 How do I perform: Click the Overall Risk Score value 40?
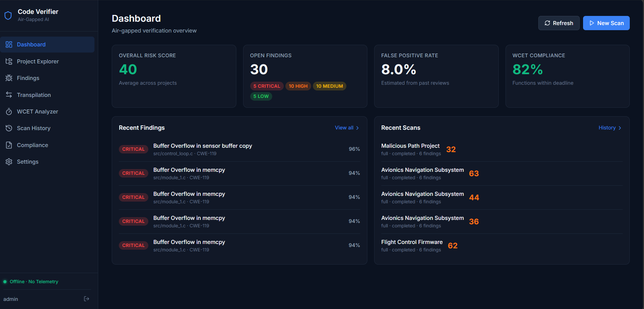128,69
